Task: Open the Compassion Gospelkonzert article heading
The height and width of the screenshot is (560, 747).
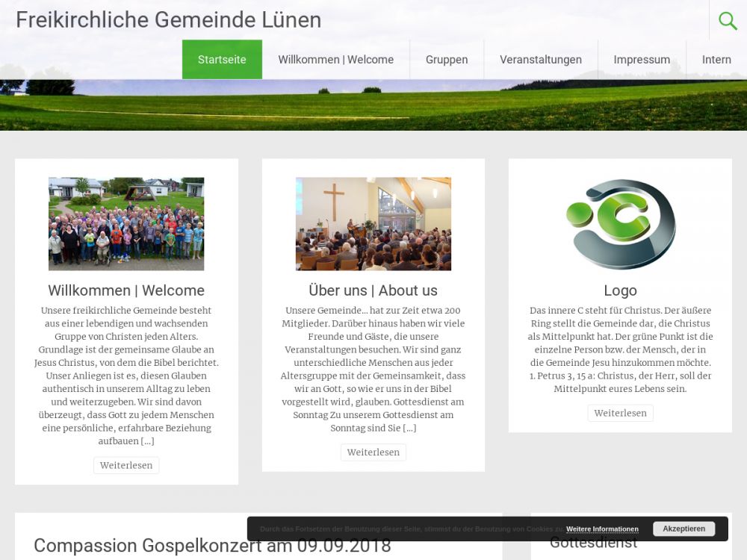Action: pos(212,545)
